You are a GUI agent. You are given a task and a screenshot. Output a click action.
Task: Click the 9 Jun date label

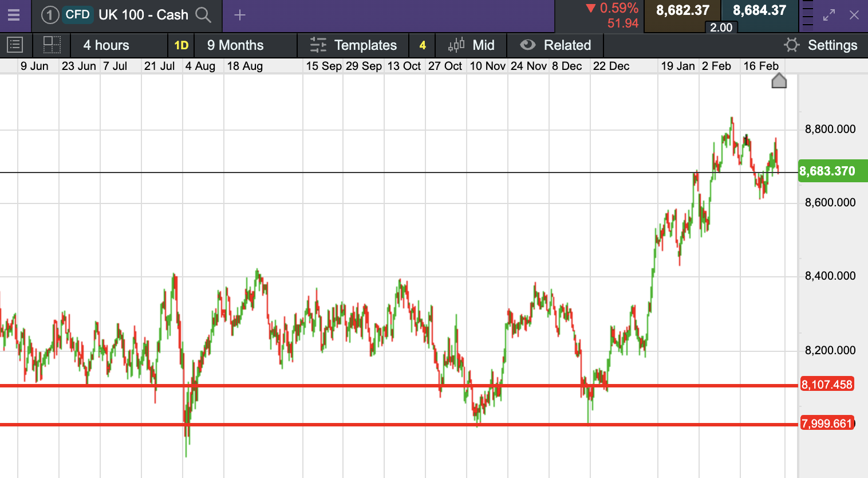pos(34,66)
